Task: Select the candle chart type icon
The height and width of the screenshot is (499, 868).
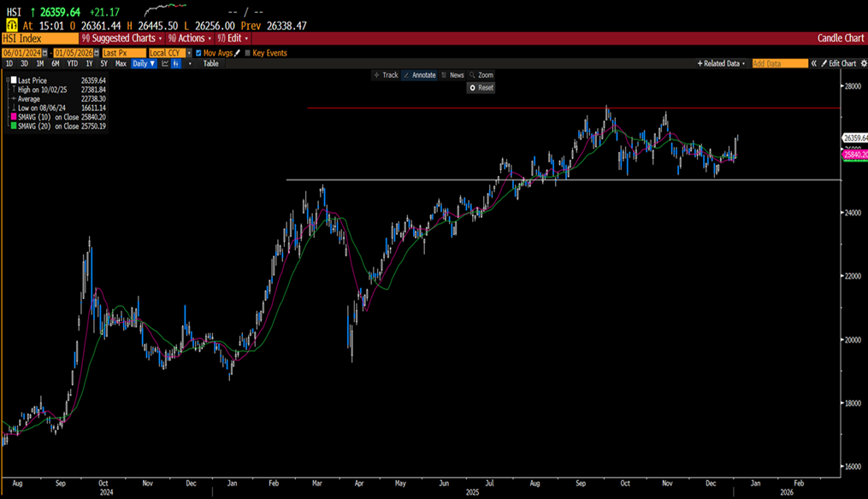Action: tap(176, 64)
